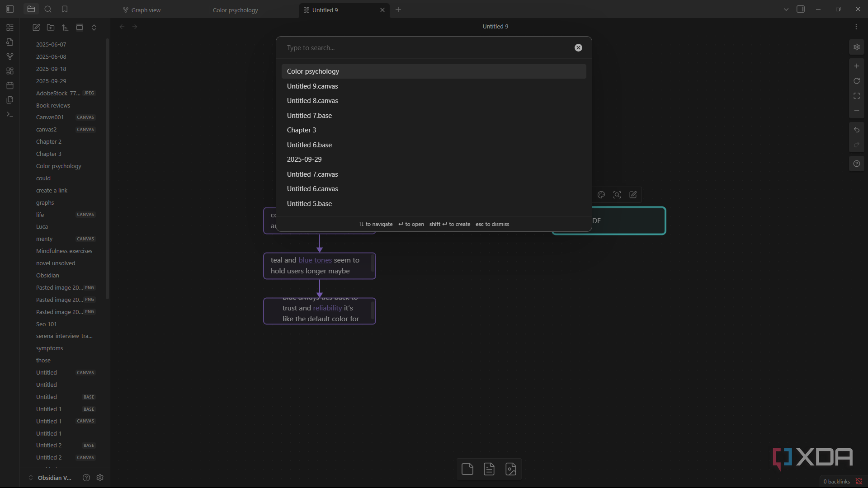Zoom canvas to fit
Viewport: 868px width, 488px height.
[856, 96]
